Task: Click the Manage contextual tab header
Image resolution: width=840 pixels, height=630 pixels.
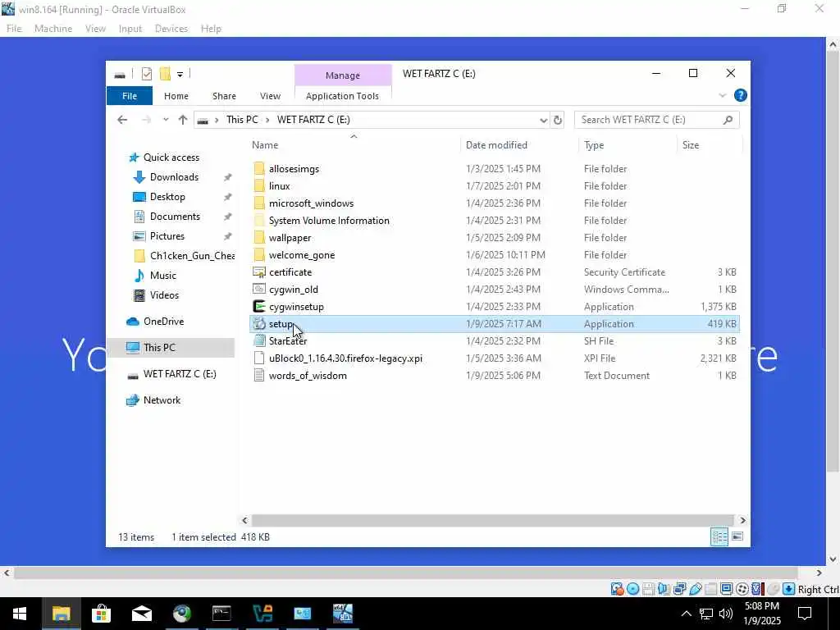Action: pos(343,75)
